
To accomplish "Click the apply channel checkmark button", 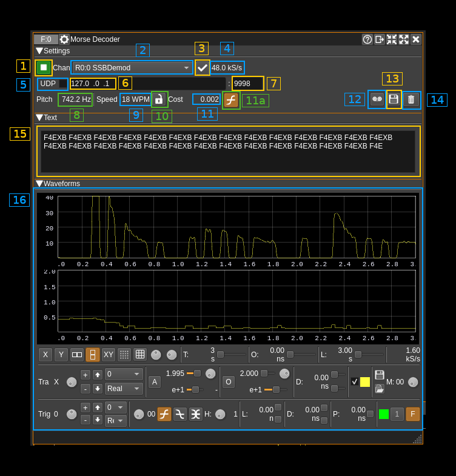I will pos(202,67).
